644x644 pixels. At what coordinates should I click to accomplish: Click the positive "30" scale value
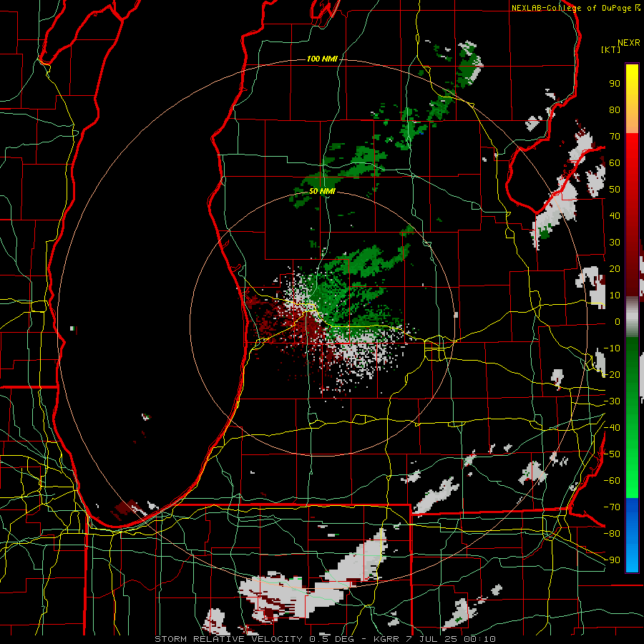coord(615,243)
